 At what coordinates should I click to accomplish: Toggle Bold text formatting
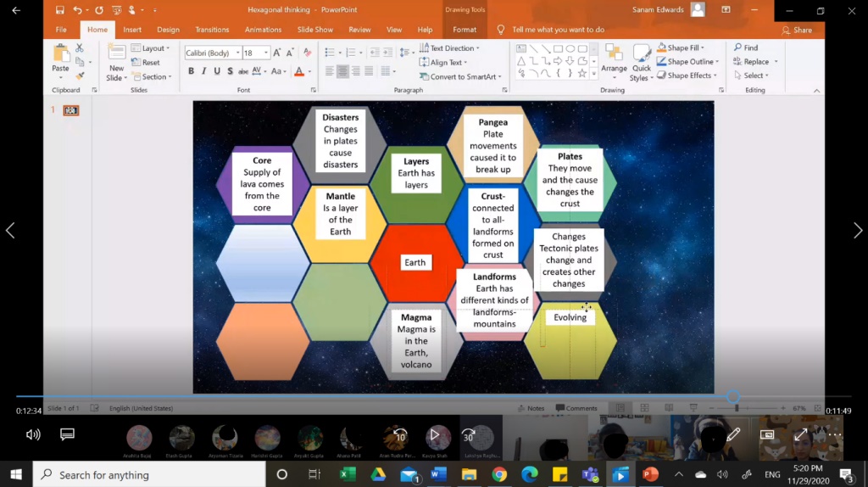[192, 71]
